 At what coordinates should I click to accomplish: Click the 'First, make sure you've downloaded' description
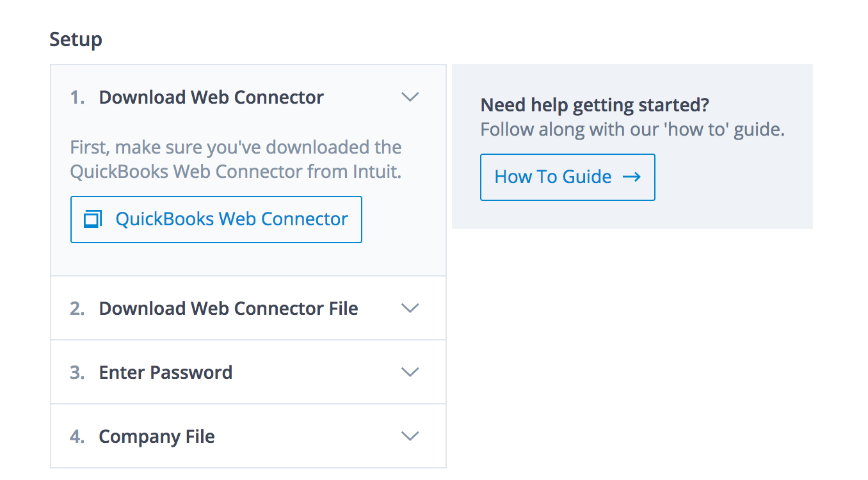[x=236, y=159]
